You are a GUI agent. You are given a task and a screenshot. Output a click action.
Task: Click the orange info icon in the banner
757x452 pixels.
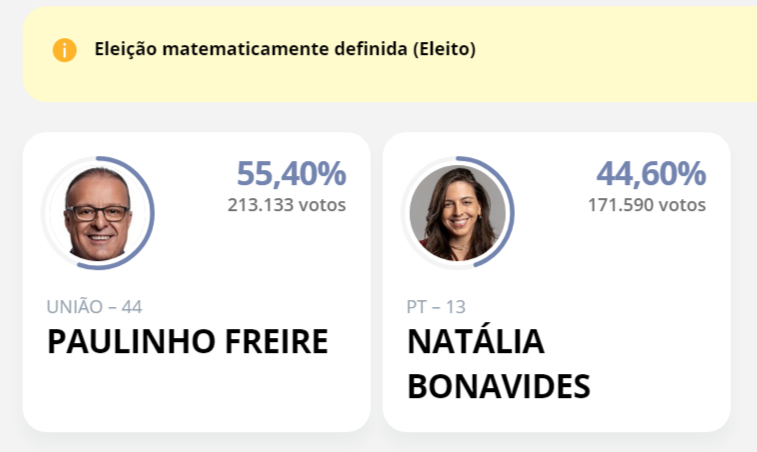pyautogui.click(x=64, y=50)
